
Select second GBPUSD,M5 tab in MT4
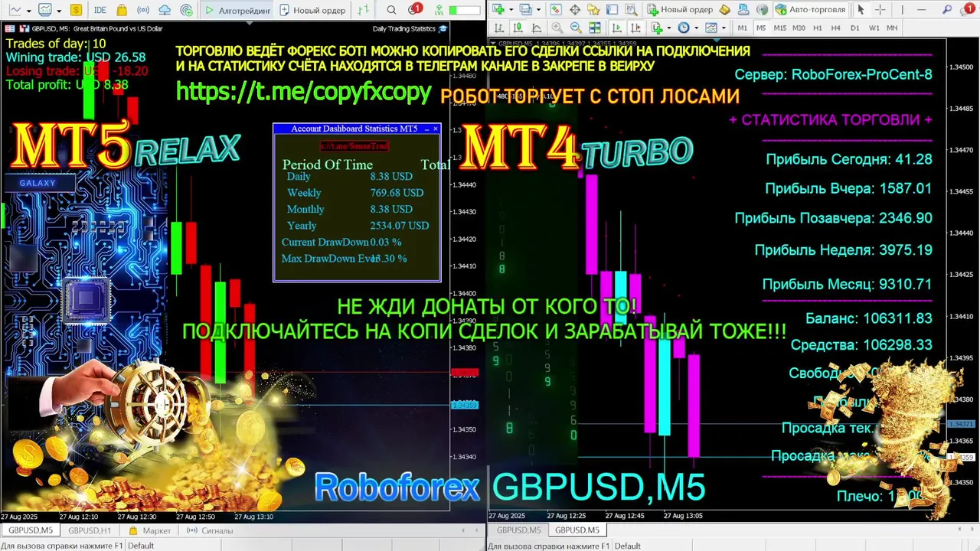(x=577, y=530)
